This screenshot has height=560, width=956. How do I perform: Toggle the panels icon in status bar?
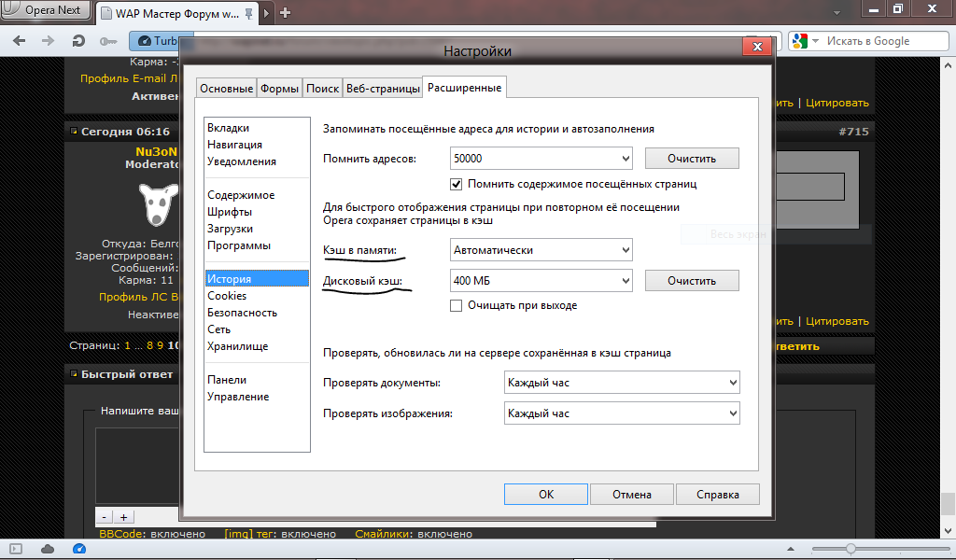16,548
